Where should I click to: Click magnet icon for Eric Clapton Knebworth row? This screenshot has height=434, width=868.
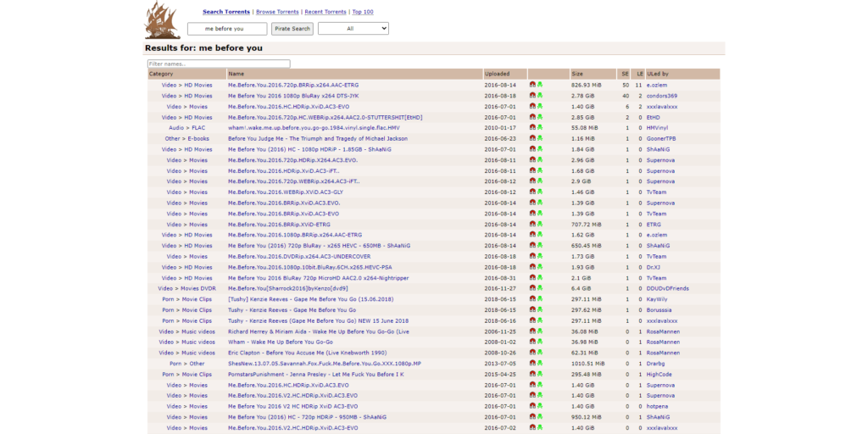click(532, 353)
